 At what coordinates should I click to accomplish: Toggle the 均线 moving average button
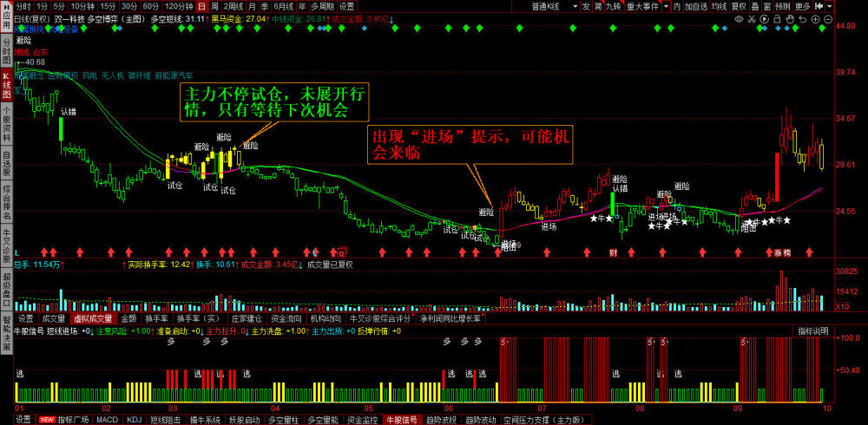(719, 7)
